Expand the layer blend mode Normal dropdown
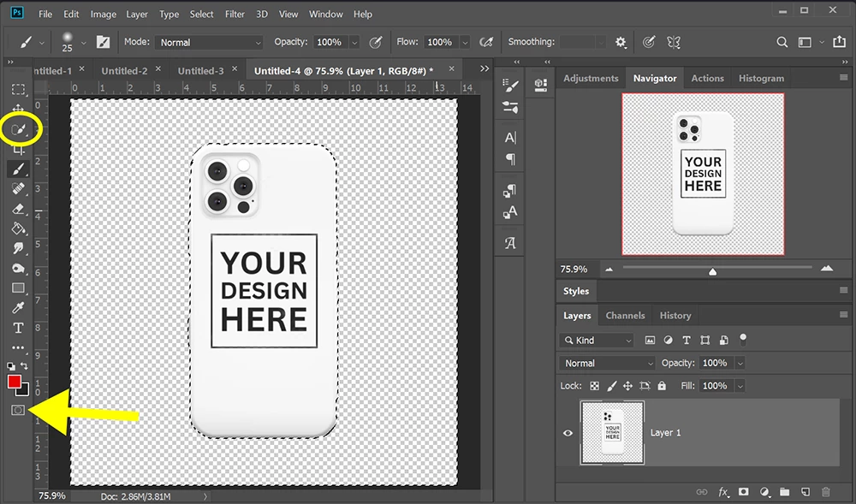The height and width of the screenshot is (504, 856). click(x=607, y=363)
